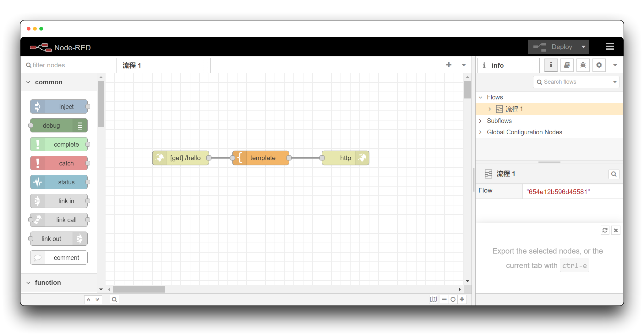This screenshot has width=644, height=336.
Task: Open the workspace search magnifier
Action: point(115,300)
